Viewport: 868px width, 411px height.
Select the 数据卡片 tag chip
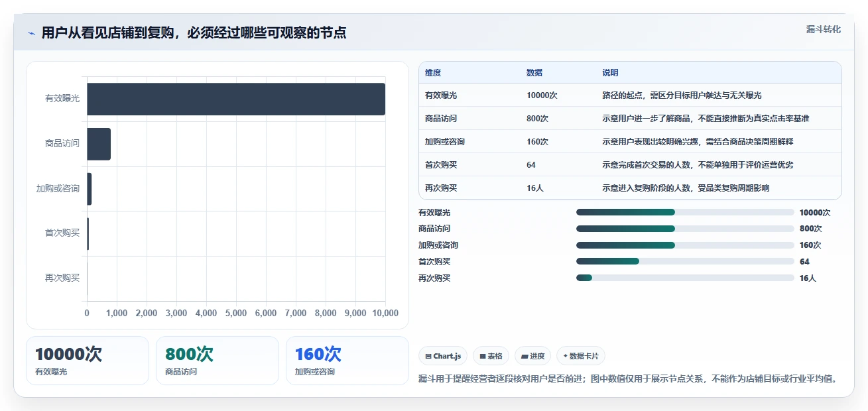pos(580,356)
